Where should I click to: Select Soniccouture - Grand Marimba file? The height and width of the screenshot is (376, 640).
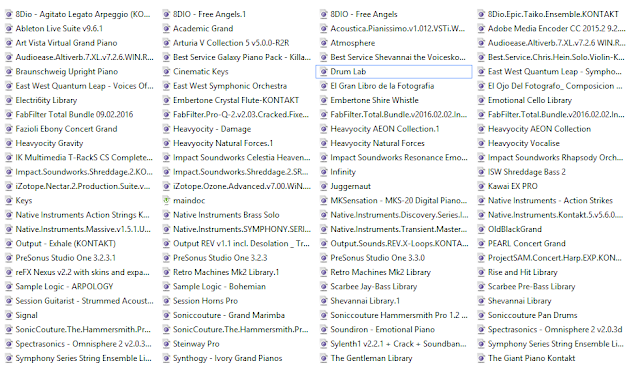(x=229, y=315)
